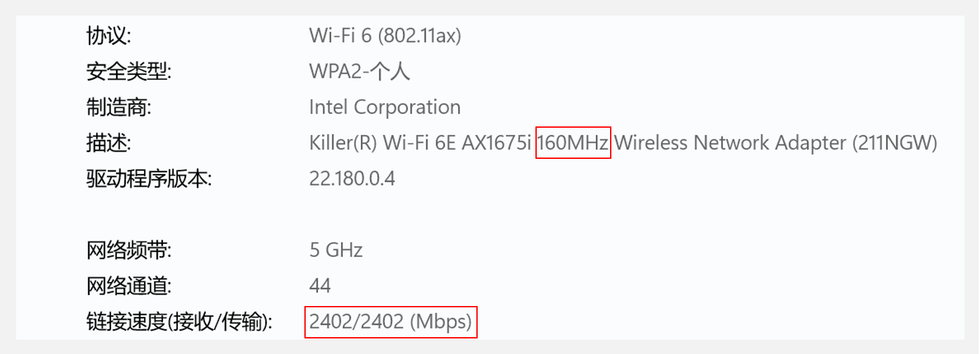The image size is (980, 354).
Task: Select Intel Corporation text
Action: [x=385, y=107]
